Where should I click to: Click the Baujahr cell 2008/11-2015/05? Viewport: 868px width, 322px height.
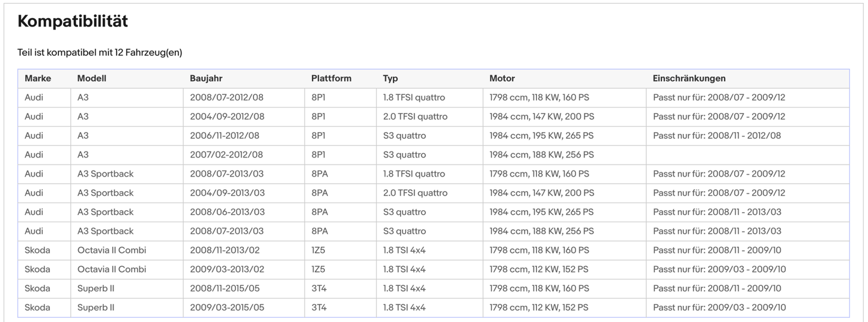pos(225,288)
